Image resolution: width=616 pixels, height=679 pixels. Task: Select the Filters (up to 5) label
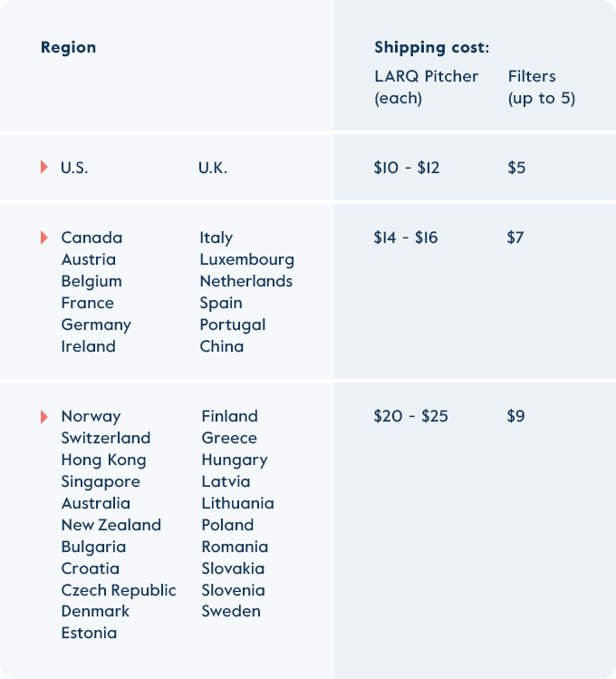pos(541,87)
